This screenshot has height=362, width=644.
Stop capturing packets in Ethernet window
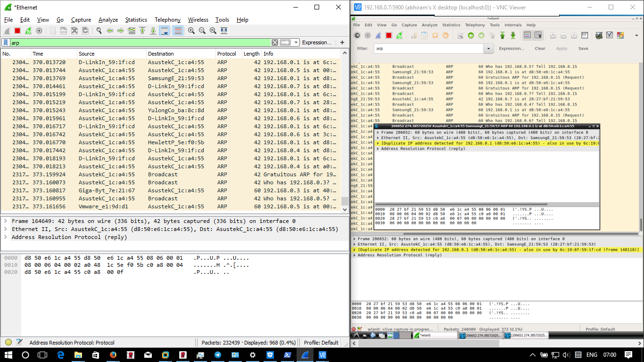coord(17,31)
